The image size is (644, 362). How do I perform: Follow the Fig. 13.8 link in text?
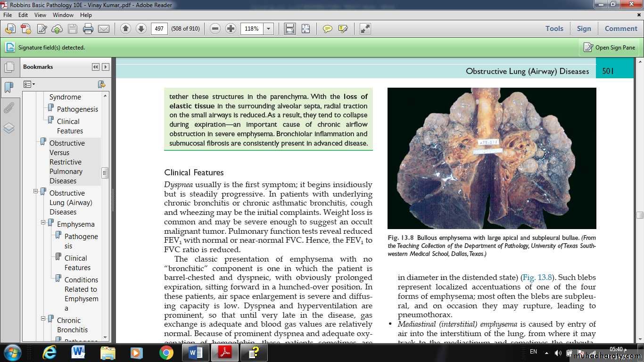(537, 277)
